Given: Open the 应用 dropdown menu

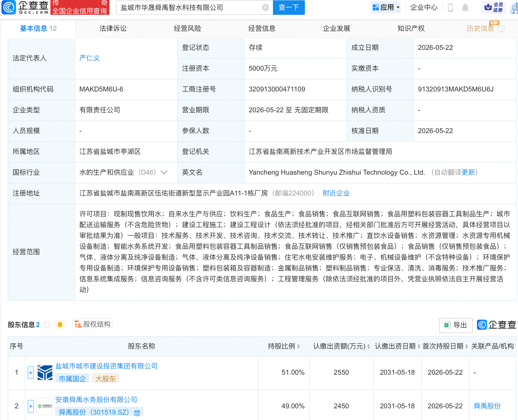Looking at the screenshot, I should pyautogui.click(x=386, y=7).
